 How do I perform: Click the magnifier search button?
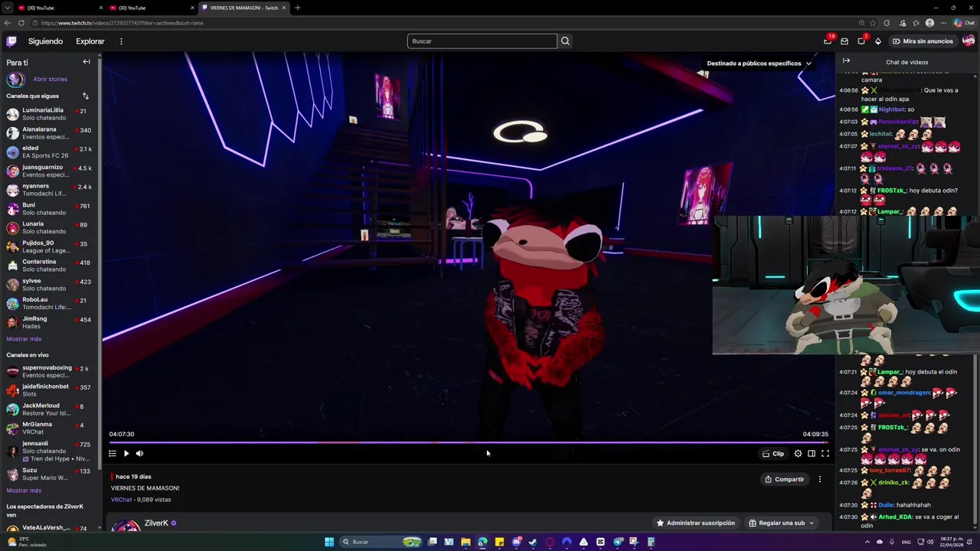tap(565, 41)
